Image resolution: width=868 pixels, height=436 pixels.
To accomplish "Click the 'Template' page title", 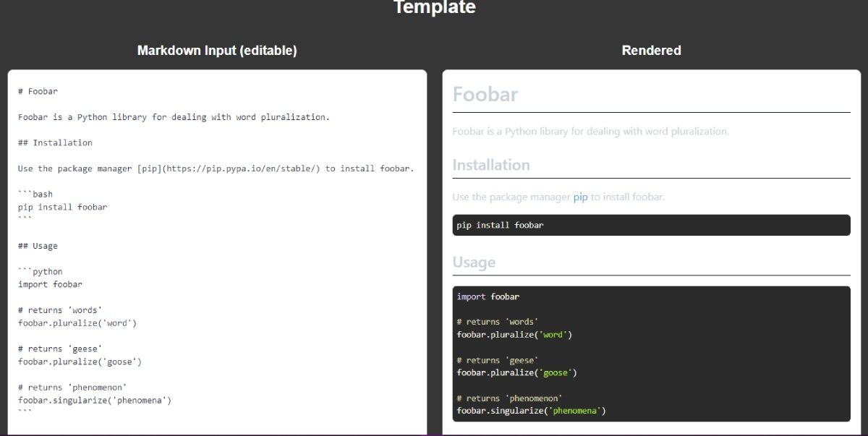I will tap(434, 8).
